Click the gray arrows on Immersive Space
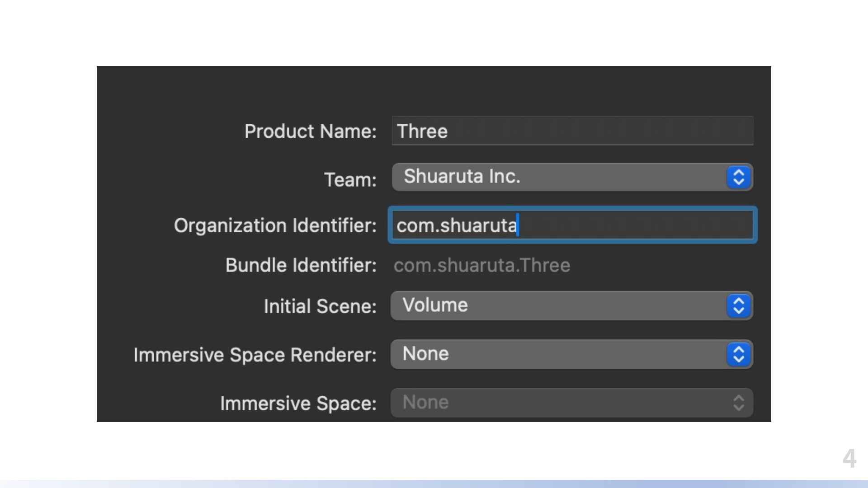868x488 pixels. tap(739, 403)
